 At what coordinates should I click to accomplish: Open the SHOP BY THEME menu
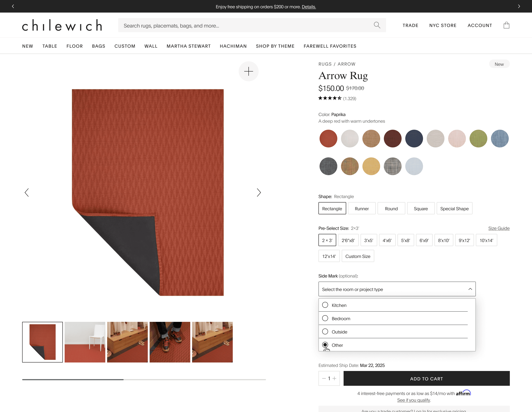click(275, 46)
